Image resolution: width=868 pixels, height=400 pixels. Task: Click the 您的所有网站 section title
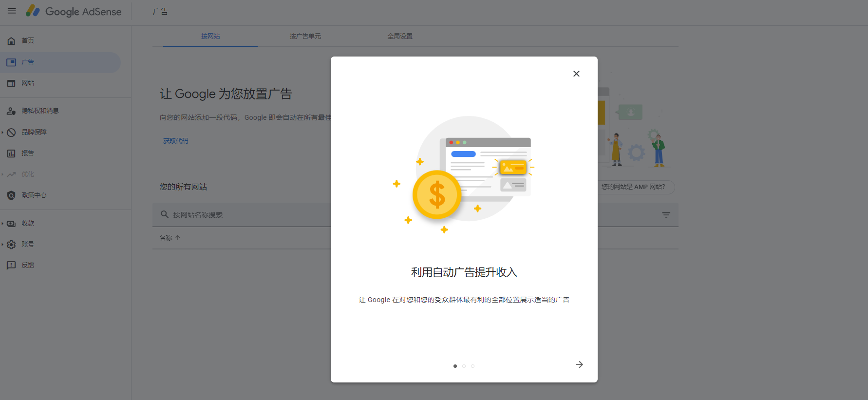[x=183, y=187]
